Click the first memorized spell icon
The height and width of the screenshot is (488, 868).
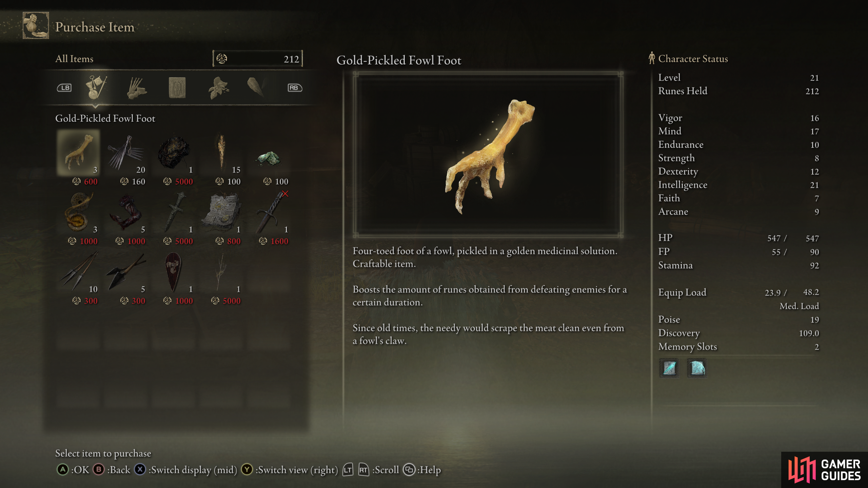[669, 368]
